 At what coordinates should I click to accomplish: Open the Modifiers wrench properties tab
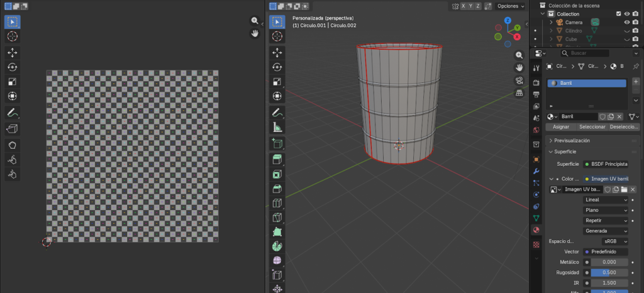tap(536, 171)
